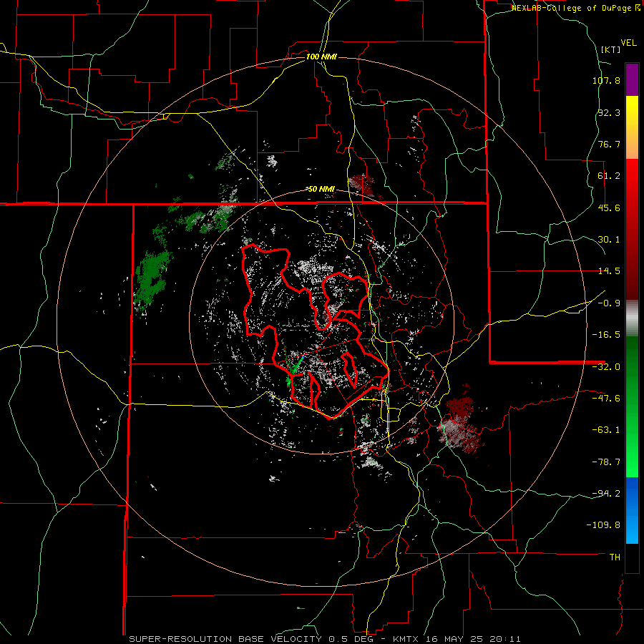Pick the black TH segment of color bar
The width and height of the screenshot is (644, 644).
(x=632, y=558)
